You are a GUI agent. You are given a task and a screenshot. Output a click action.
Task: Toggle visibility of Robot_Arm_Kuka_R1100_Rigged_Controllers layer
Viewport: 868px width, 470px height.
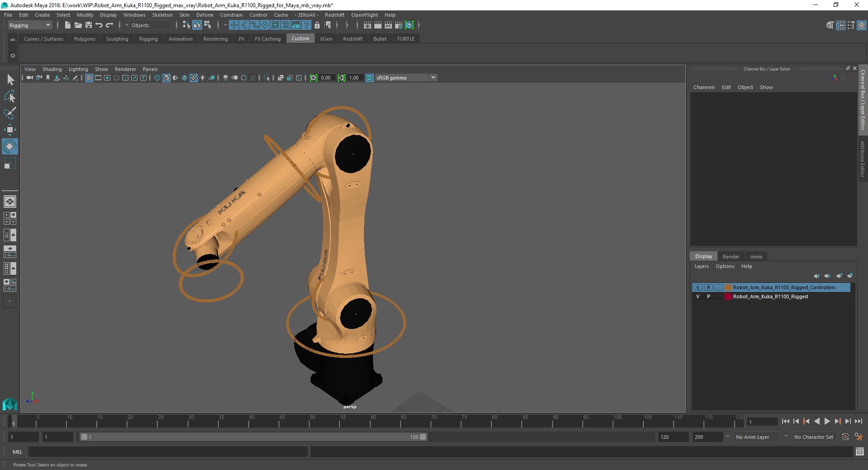click(698, 287)
